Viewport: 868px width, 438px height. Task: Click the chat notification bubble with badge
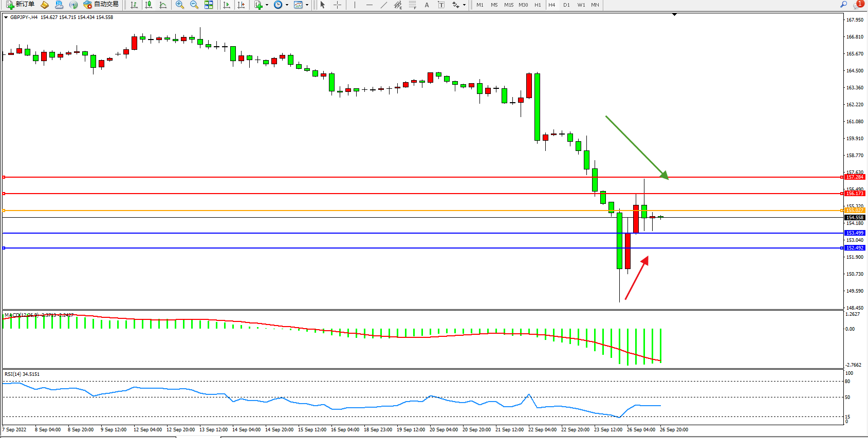[x=858, y=5]
